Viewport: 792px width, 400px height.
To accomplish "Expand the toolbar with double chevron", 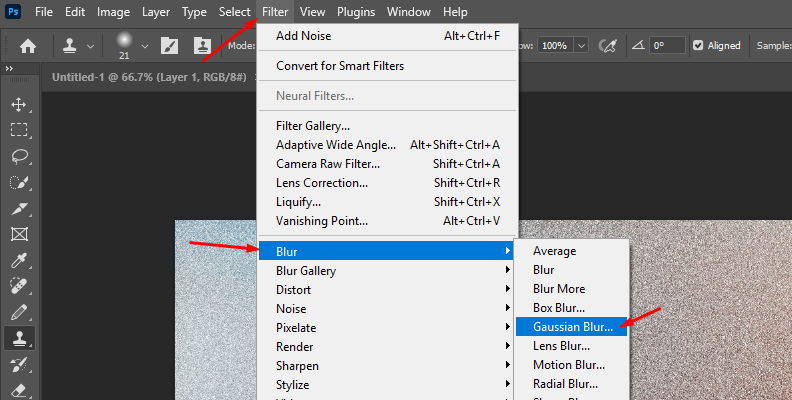I will (x=9, y=69).
